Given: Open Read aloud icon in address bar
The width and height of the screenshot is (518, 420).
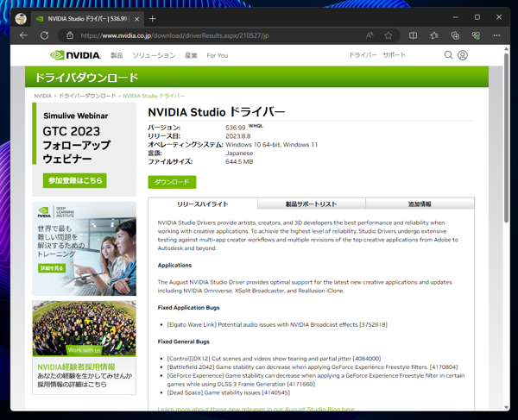Looking at the screenshot, I should click(x=370, y=35).
